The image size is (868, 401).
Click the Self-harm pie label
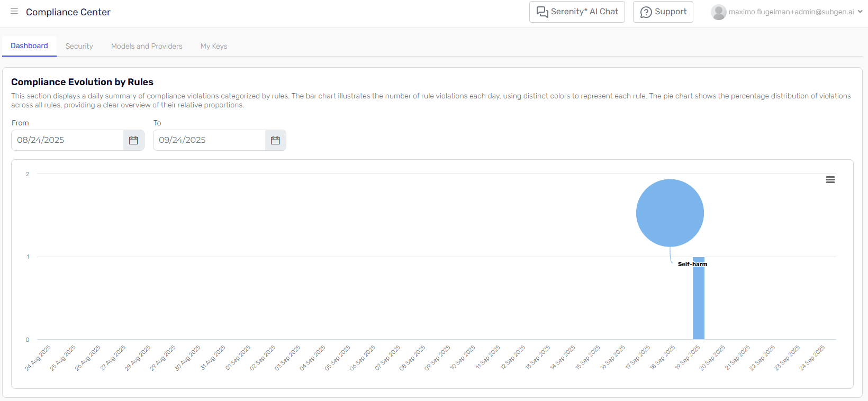click(x=692, y=264)
